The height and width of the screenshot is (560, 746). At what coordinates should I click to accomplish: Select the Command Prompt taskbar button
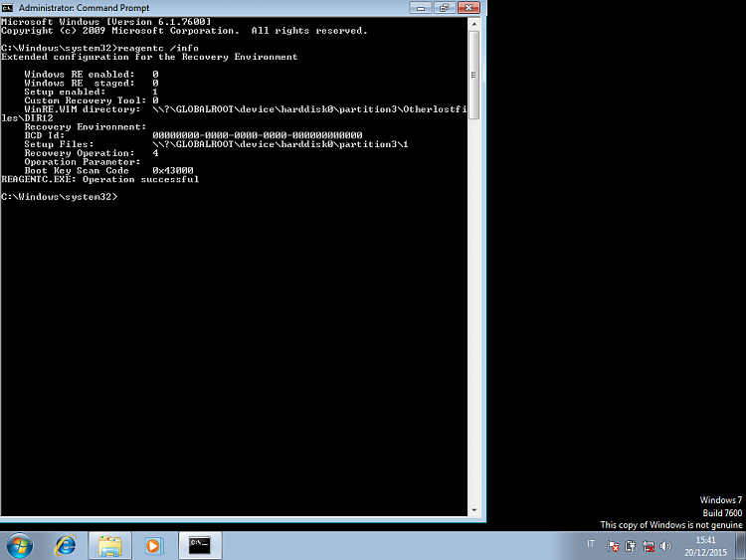pyautogui.click(x=200, y=546)
